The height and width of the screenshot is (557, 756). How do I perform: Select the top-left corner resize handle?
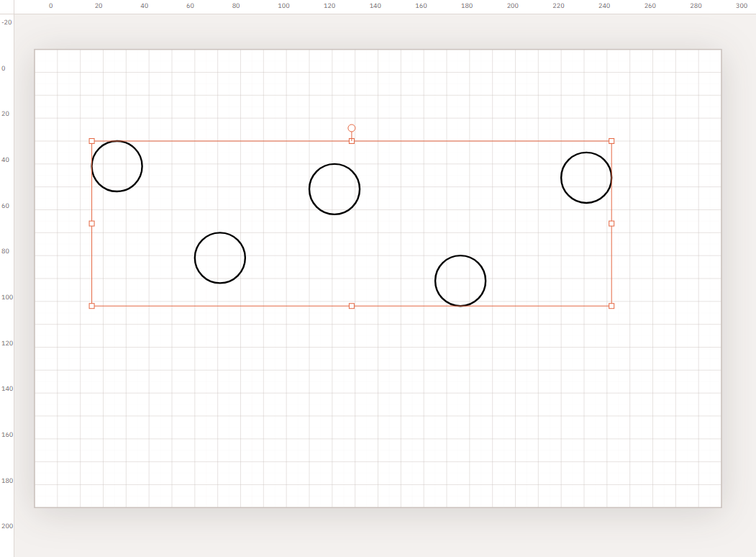[x=91, y=141]
